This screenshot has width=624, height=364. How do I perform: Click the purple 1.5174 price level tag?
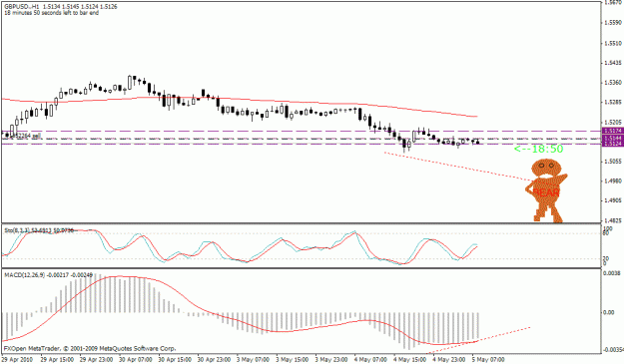pos(612,131)
